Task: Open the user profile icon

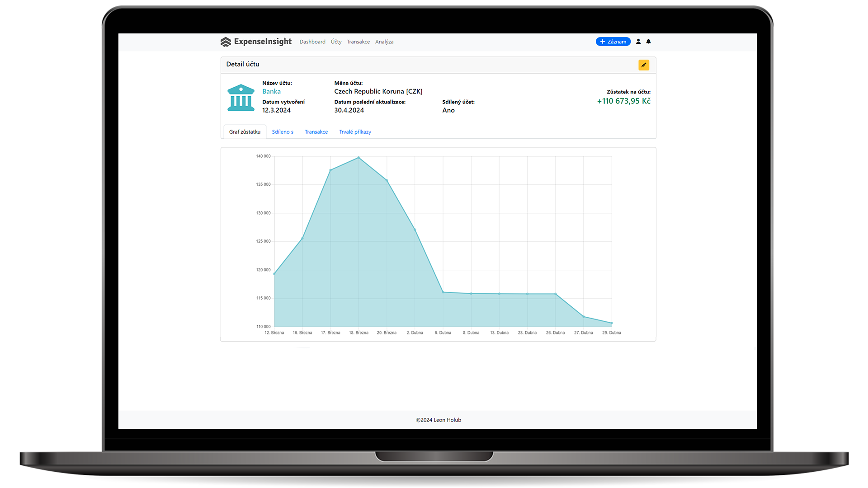Action: coord(638,42)
